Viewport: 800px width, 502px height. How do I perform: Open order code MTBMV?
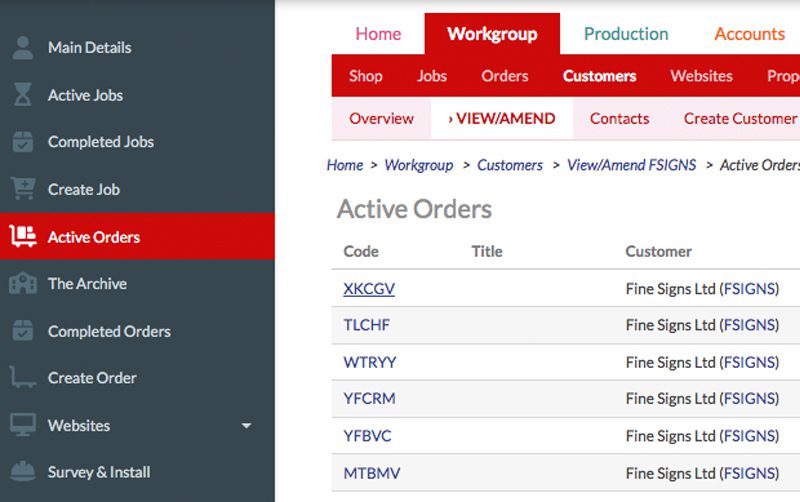[x=371, y=473]
